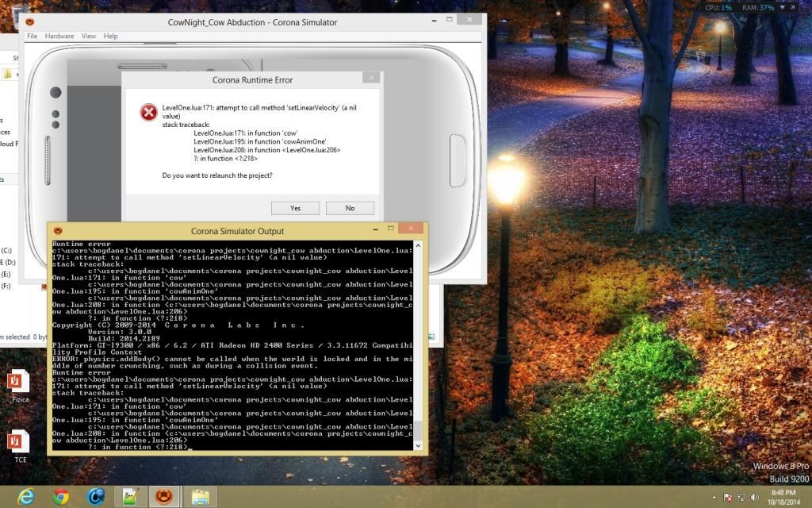
Task: Click 'LevelOne.lua:195: in function 'cowAnimOne'' traceback line
Action: (260, 141)
